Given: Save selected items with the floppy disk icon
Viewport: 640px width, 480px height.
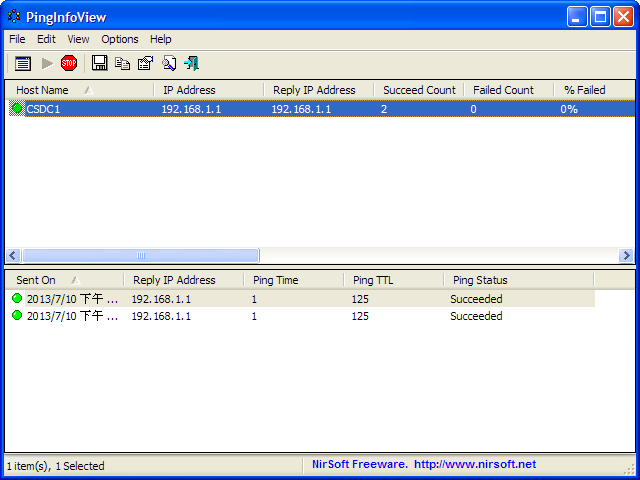Looking at the screenshot, I should [99, 63].
